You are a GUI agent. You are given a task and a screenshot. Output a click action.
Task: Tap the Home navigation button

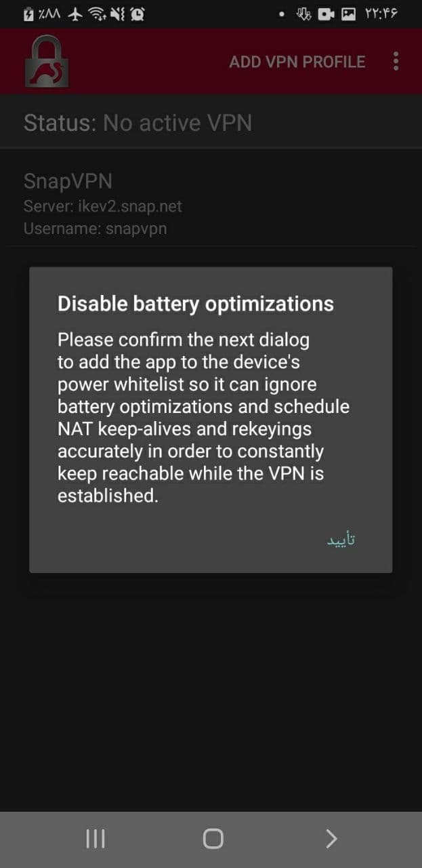click(x=213, y=839)
